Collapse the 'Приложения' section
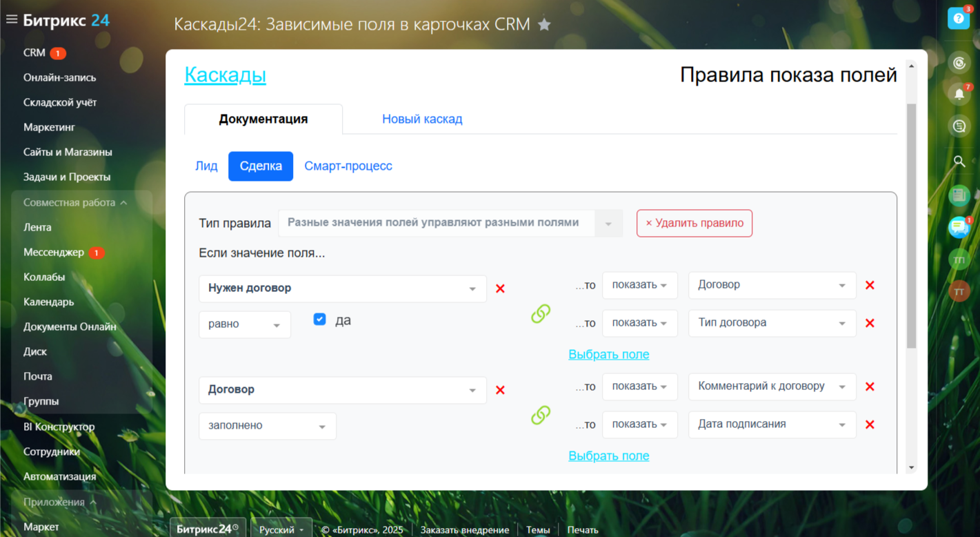 pos(59,502)
